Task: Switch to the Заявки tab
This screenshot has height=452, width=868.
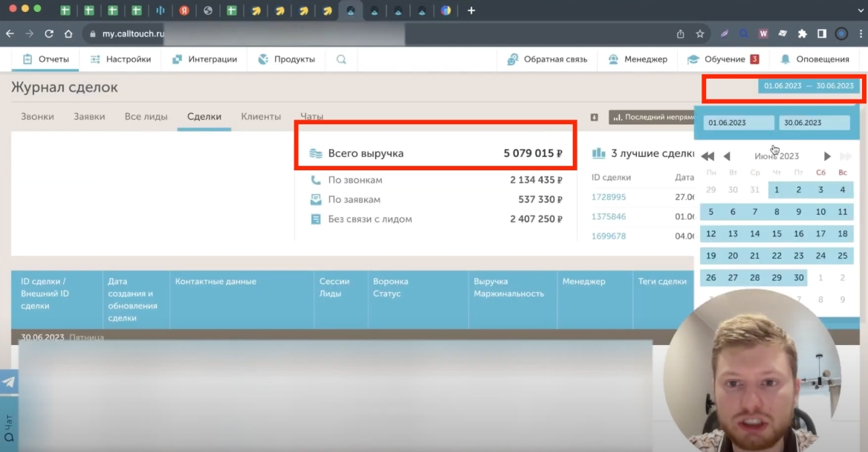Action: (89, 116)
